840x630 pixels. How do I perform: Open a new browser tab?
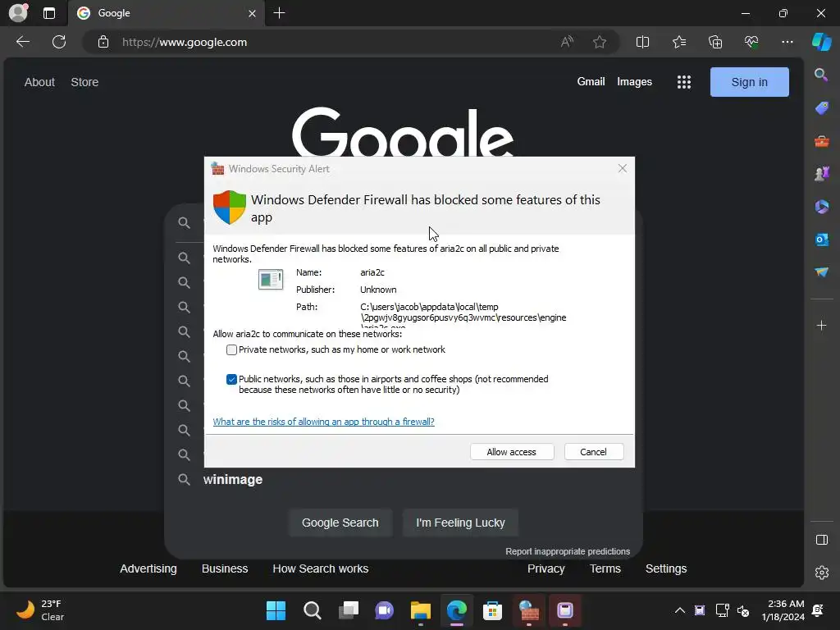coord(279,13)
